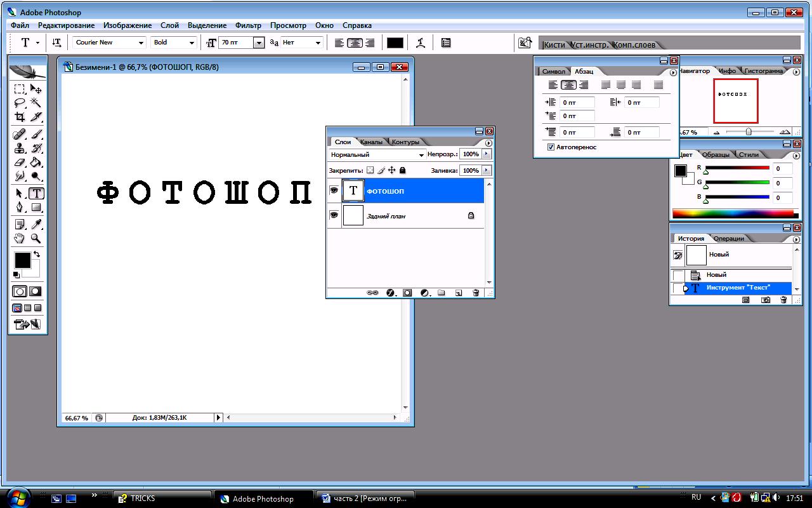812x508 pixels.
Task: Uncheck the Автоперенос checkbox
Action: click(551, 147)
